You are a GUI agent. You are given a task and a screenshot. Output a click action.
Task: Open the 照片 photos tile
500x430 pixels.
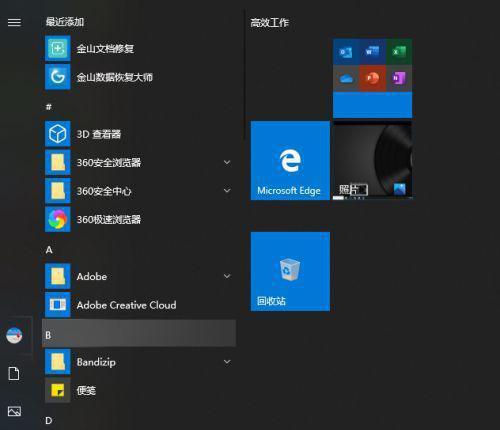click(x=373, y=161)
